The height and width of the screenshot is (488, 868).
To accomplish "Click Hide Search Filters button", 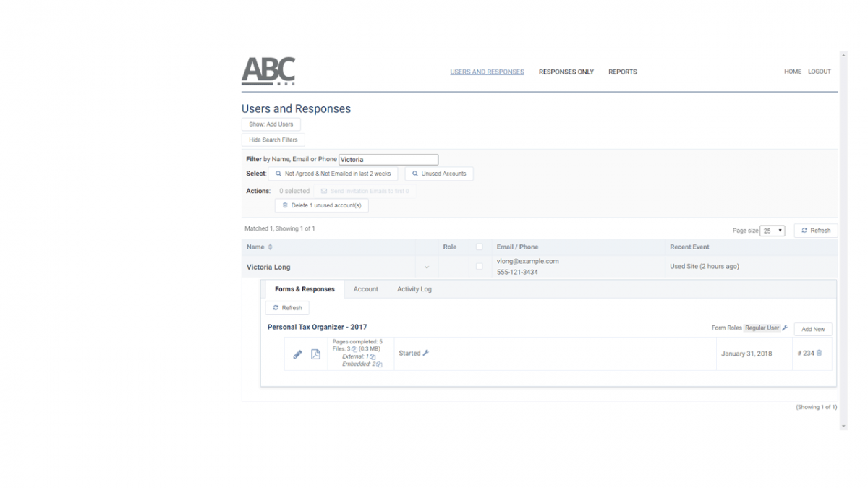I will [x=273, y=140].
